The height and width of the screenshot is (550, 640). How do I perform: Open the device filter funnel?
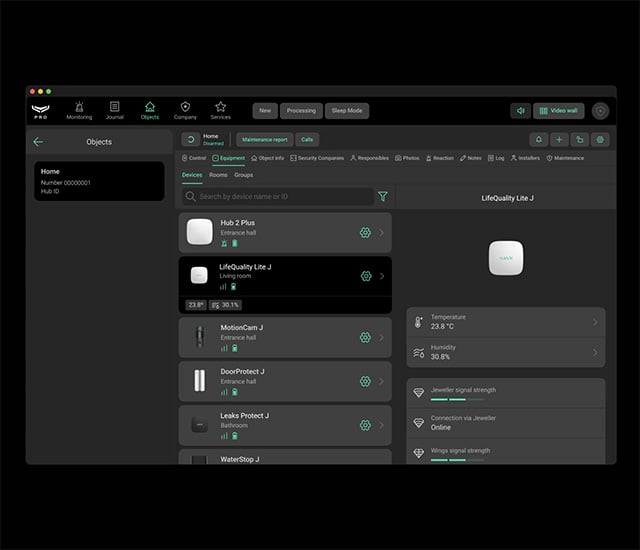coord(383,196)
